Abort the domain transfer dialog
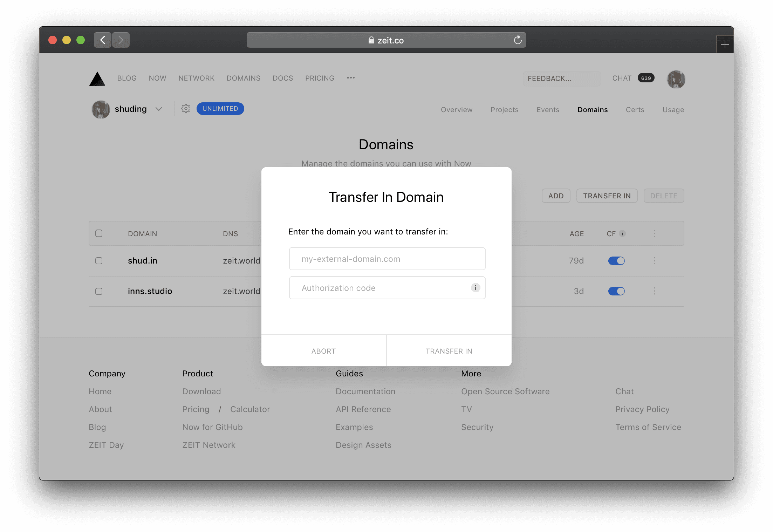This screenshot has height=532, width=773. (x=323, y=350)
